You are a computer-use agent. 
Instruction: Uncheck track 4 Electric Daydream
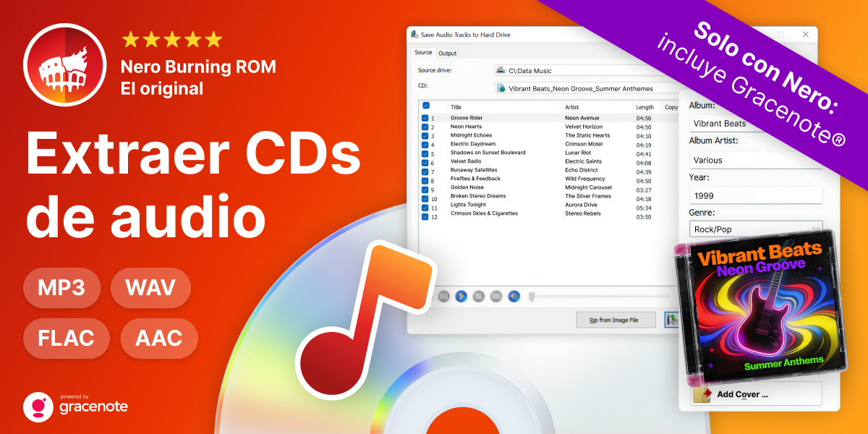tap(425, 144)
